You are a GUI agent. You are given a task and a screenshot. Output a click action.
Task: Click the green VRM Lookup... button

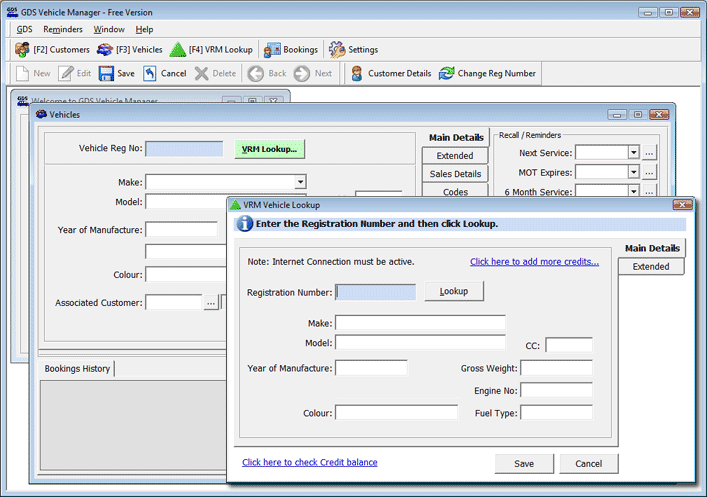[270, 149]
